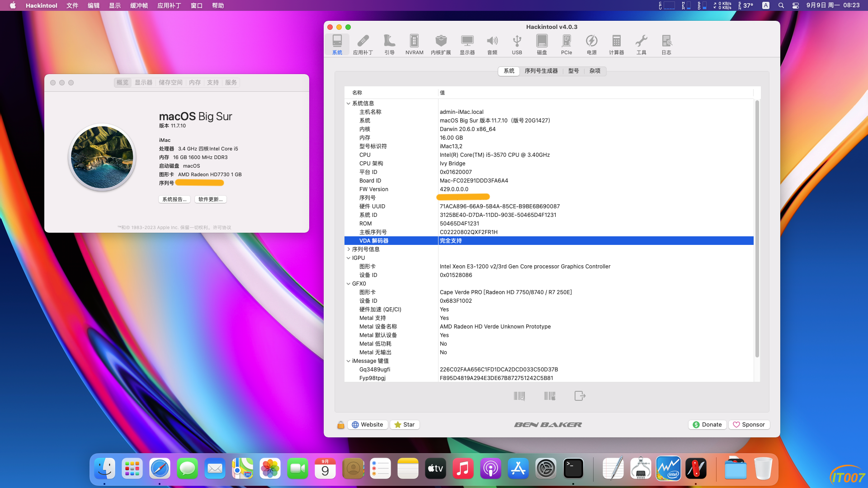This screenshot has height=488, width=868.
Task: Click the Sponsor button
Action: point(749,425)
